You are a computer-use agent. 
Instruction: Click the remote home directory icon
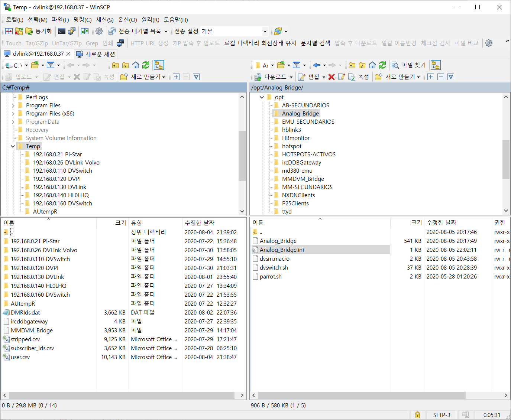point(372,65)
